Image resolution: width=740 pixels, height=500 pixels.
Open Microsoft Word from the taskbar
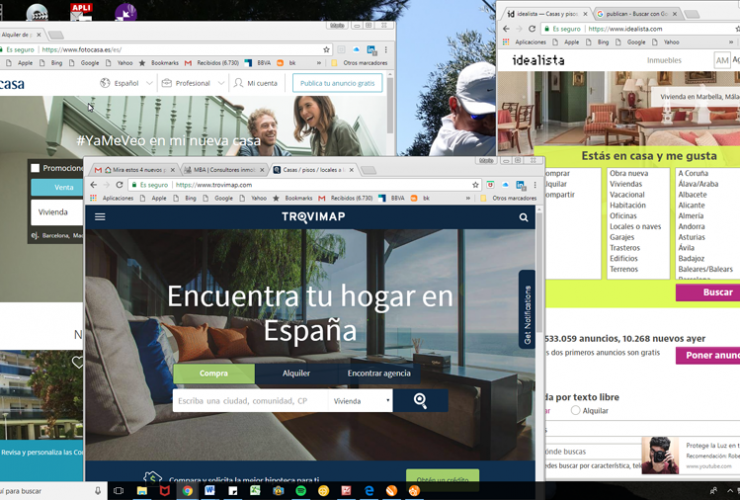210,491
